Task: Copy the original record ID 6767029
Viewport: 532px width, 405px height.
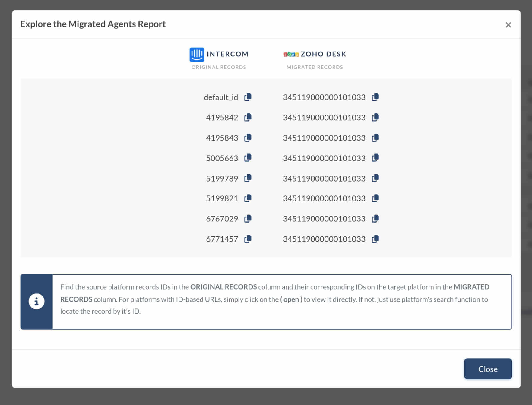Action: [248, 219]
